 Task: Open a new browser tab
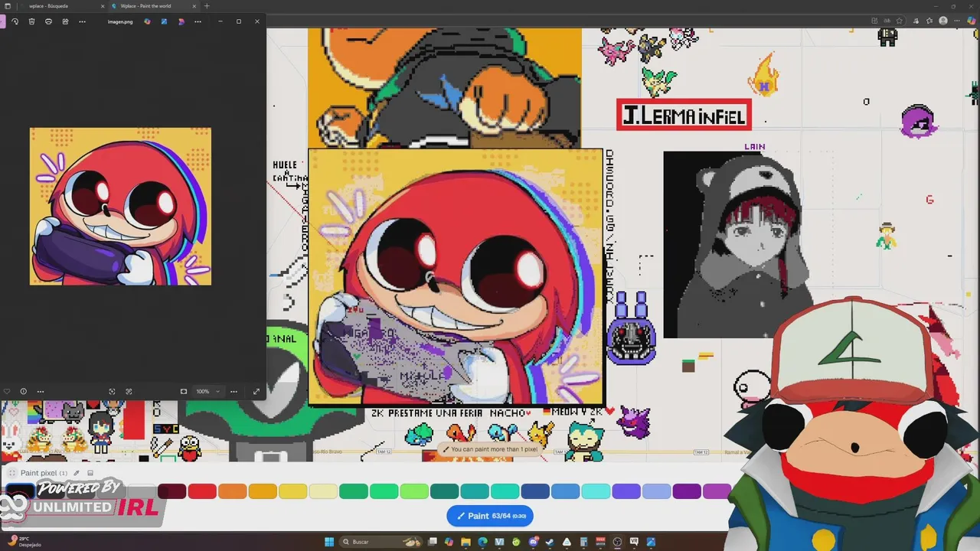[x=206, y=6]
